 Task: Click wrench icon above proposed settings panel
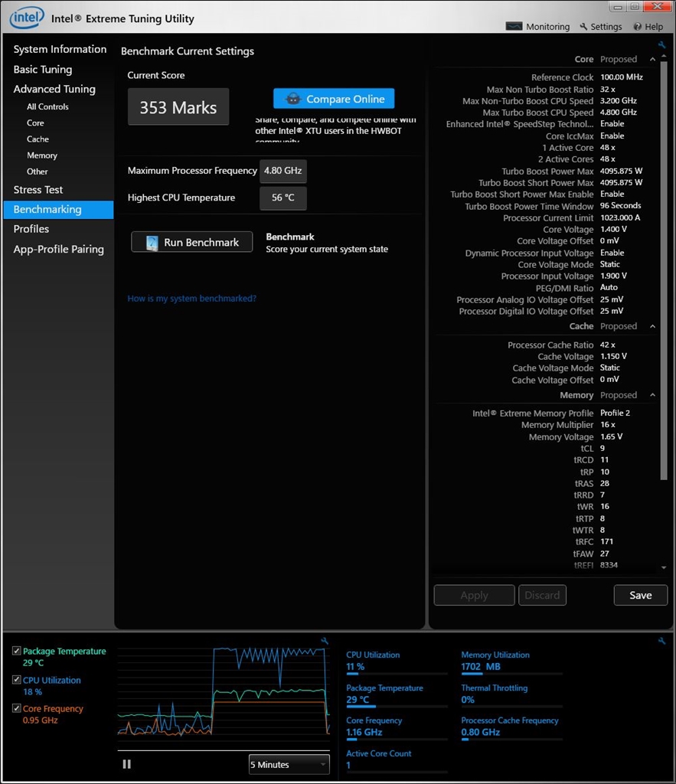click(662, 45)
